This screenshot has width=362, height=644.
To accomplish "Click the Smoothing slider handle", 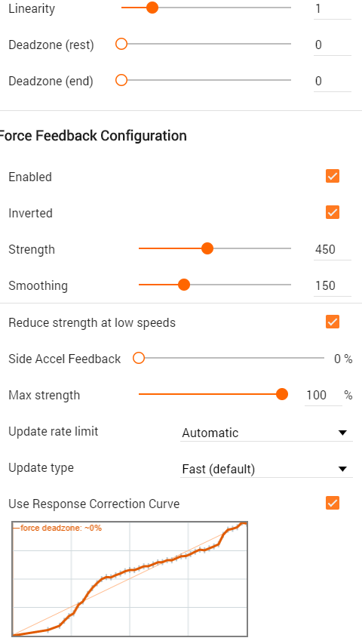I will click(184, 285).
